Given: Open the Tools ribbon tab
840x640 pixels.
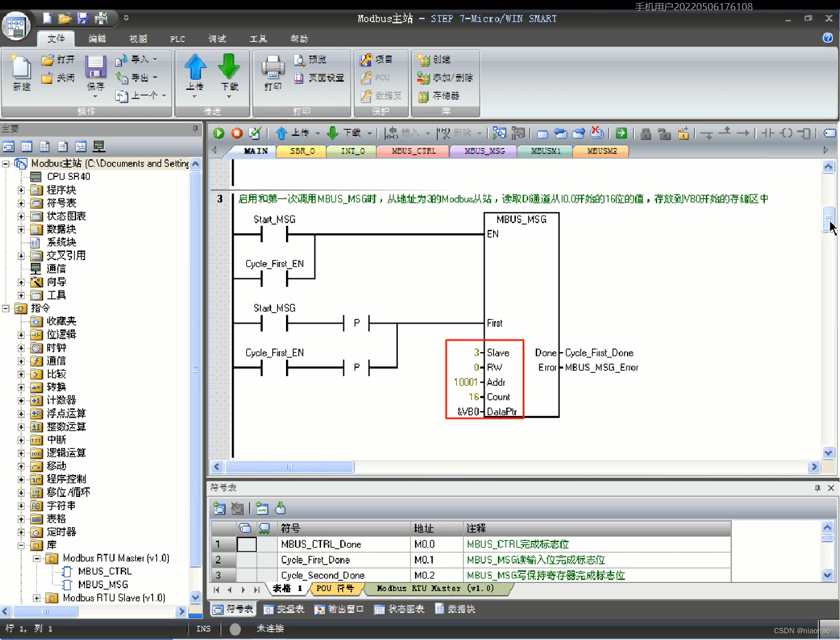Looking at the screenshot, I should [258, 39].
